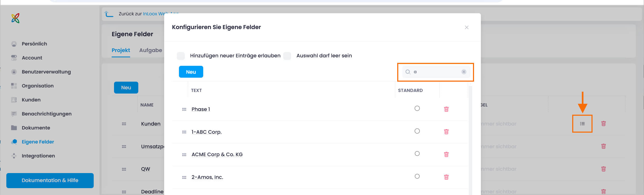Click trash icon for ACME Corp & Co. KG

pos(446,154)
